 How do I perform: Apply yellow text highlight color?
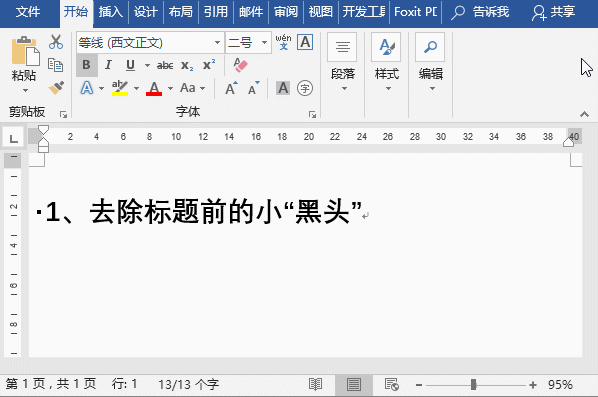[120, 88]
